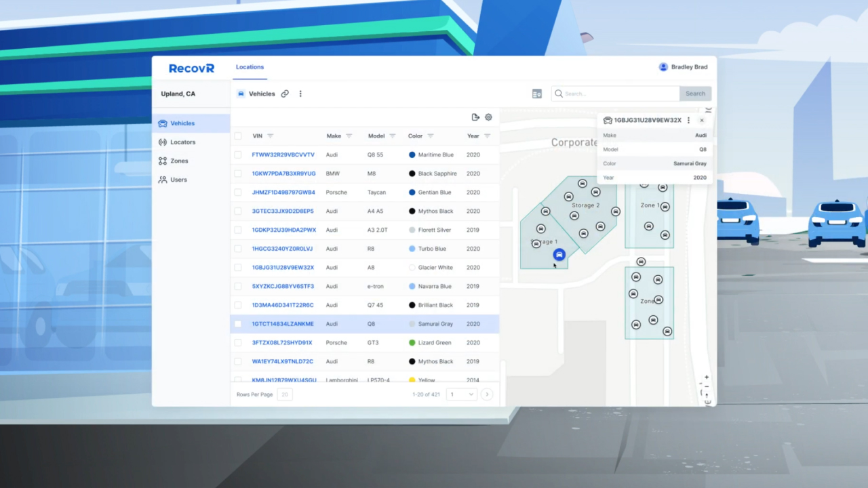Check the row for VIN 1GKW7PDA7B3XR9YUG
Image resolution: width=868 pixels, height=488 pixels.
click(x=238, y=174)
